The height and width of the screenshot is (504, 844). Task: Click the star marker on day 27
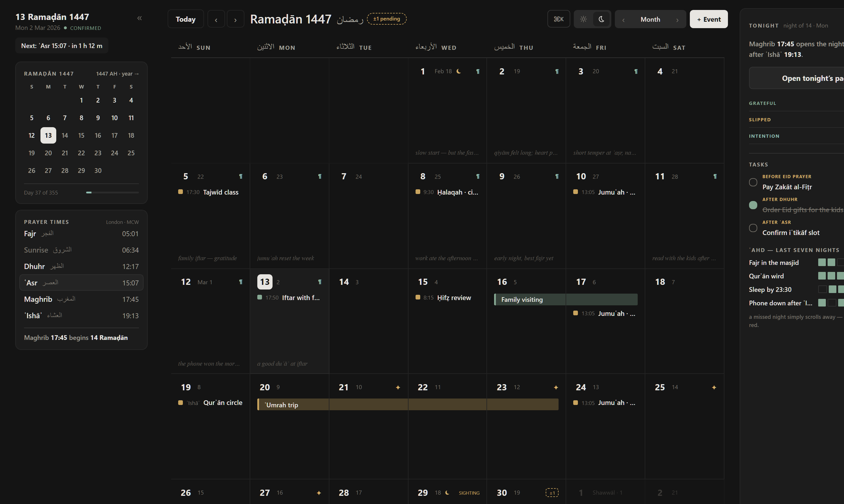(x=319, y=493)
